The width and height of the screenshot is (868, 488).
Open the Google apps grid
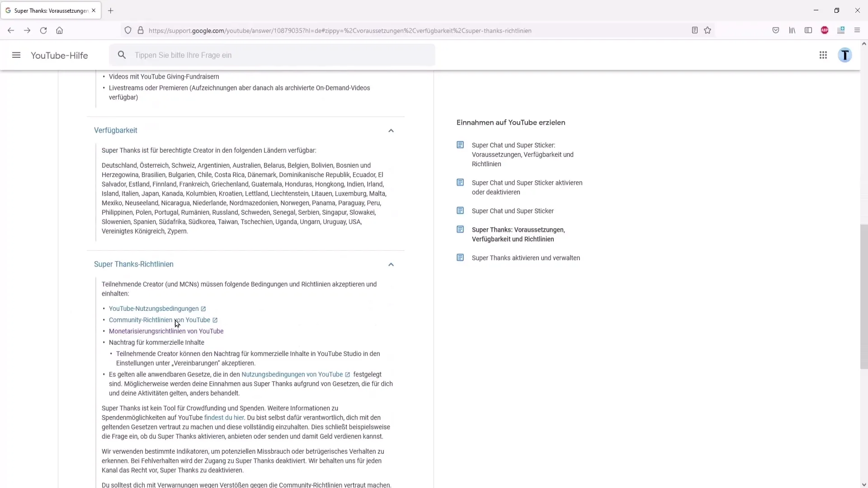[x=823, y=55]
